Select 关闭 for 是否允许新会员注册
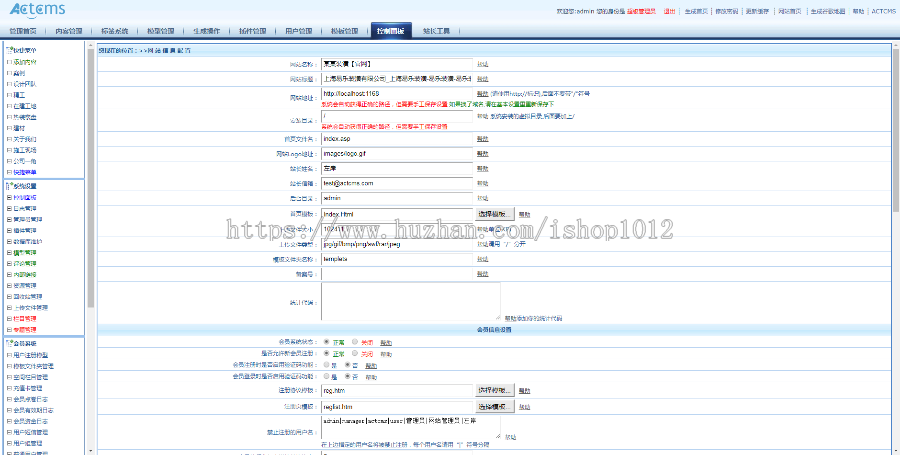This screenshot has width=900, height=455. pos(355,353)
